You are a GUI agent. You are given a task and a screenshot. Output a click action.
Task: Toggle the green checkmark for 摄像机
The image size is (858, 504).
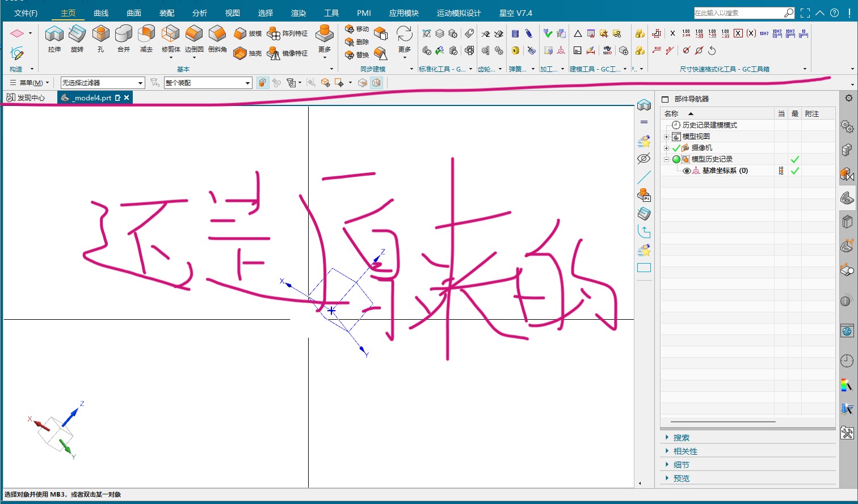coord(676,148)
